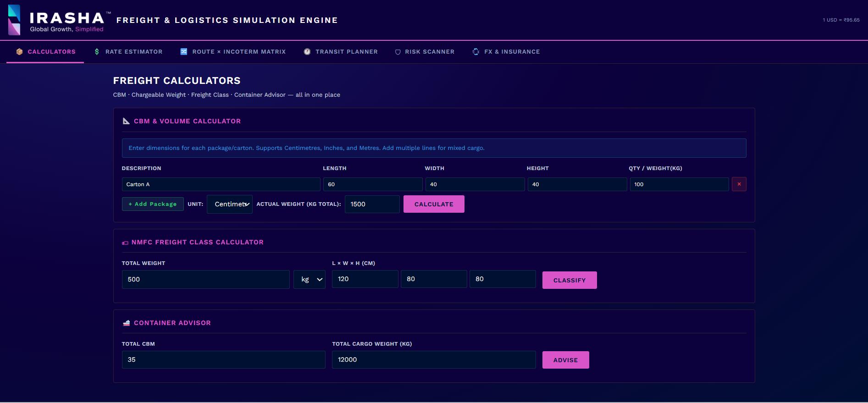Focus the Description field with Carton A
This screenshot has width=868, height=403.
pos(221,184)
